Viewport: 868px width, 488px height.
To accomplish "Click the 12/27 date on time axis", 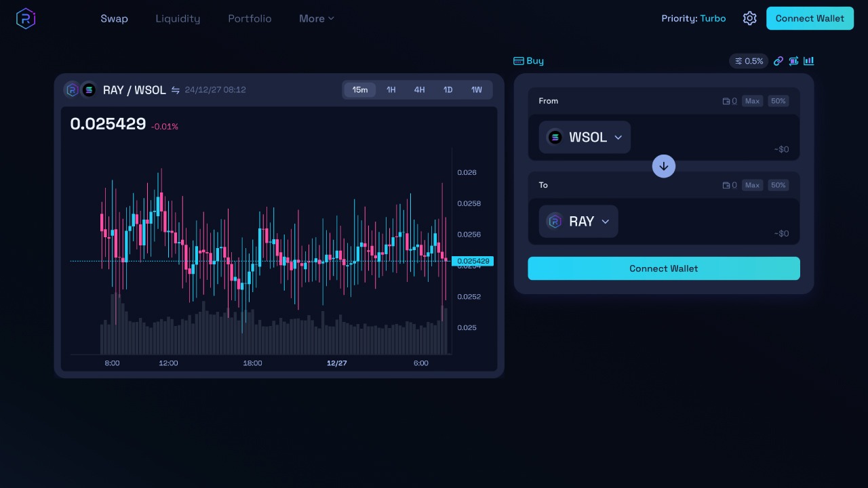I will click(x=337, y=363).
